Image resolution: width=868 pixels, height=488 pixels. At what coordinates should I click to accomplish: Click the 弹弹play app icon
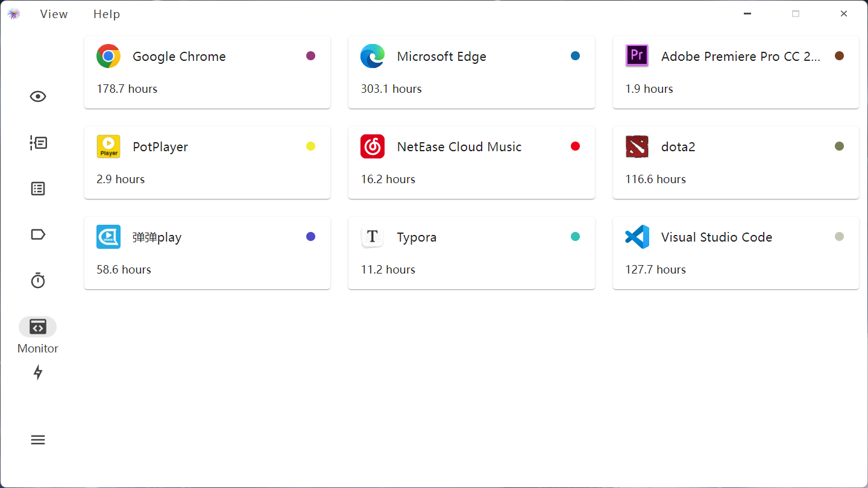[x=108, y=237]
